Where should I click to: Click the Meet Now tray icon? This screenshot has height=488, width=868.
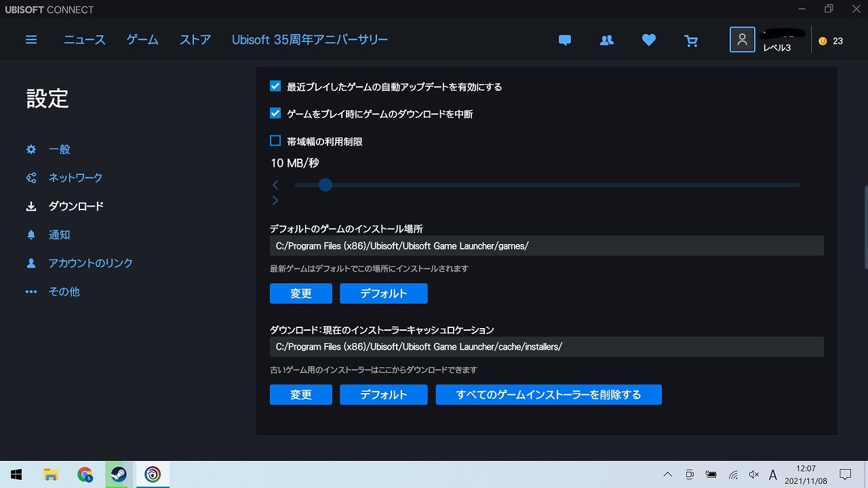click(690, 474)
